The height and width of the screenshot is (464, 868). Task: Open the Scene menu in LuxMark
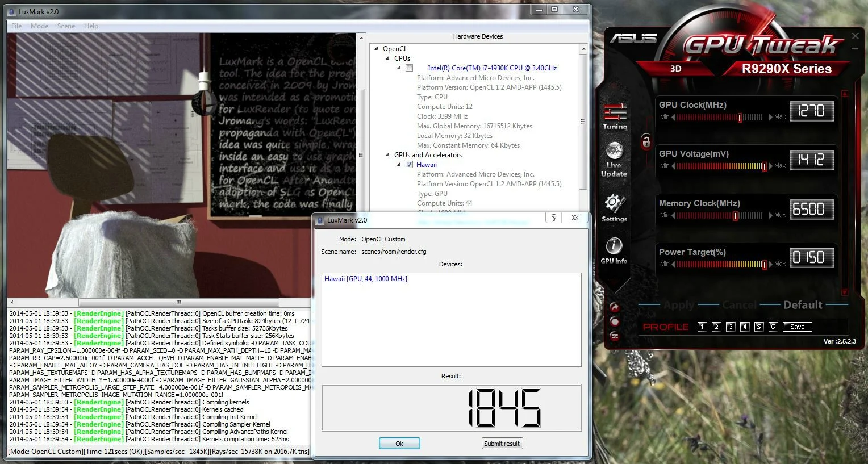(66, 26)
